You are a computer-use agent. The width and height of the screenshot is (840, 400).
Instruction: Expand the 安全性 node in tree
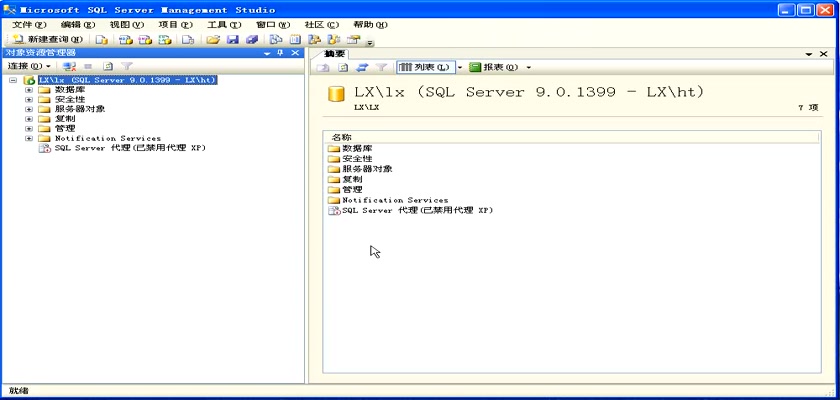(x=29, y=100)
